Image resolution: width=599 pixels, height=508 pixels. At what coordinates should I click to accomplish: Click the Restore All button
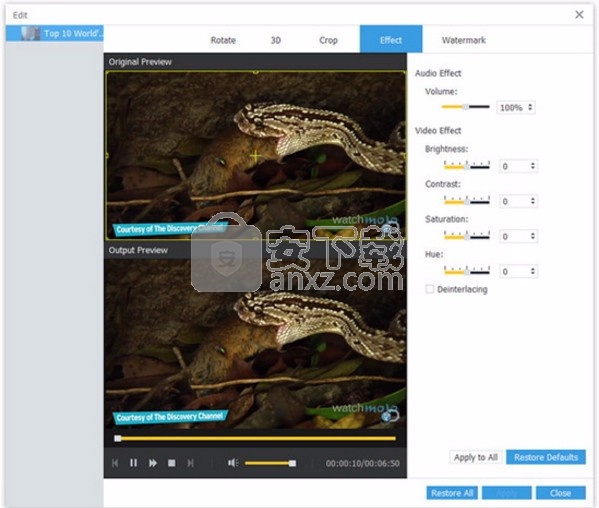[452, 493]
